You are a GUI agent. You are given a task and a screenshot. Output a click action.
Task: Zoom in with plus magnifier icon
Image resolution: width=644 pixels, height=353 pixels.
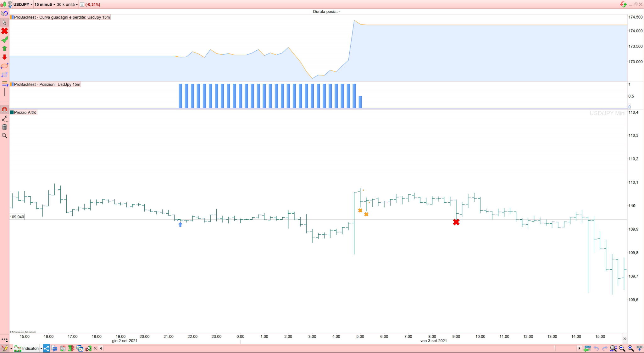pyautogui.click(x=630, y=348)
